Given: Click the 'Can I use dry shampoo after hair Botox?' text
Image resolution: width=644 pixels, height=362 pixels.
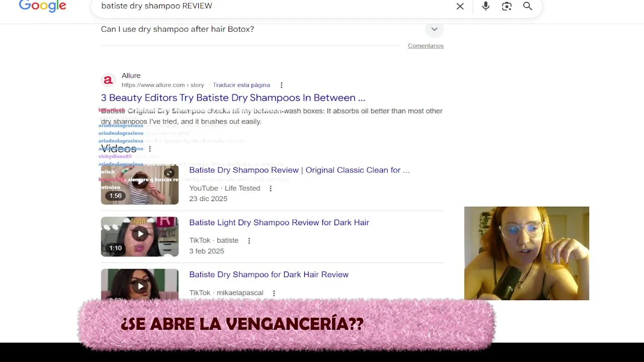Looking at the screenshot, I should [x=177, y=29].
